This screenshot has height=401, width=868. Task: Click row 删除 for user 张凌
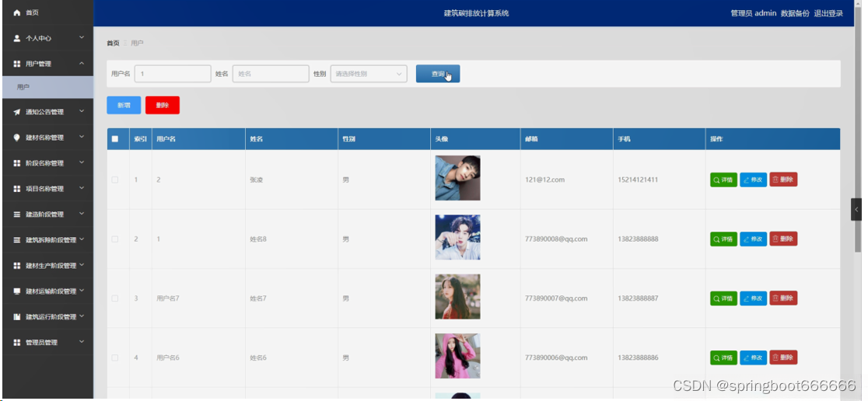pyautogui.click(x=783, y=180)
